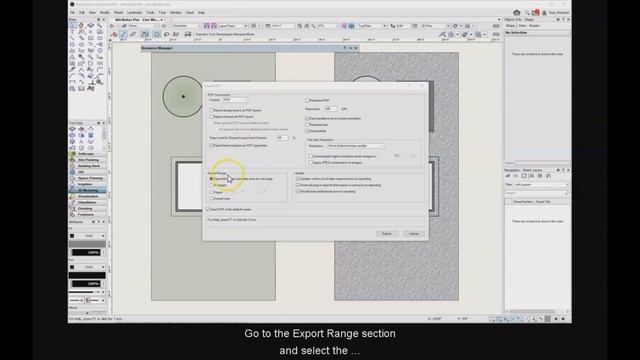Image resolution: width=640 pixels, height=360 pixels.
Task: Open the Reduction quality dropdown
Action: point(356,146)
